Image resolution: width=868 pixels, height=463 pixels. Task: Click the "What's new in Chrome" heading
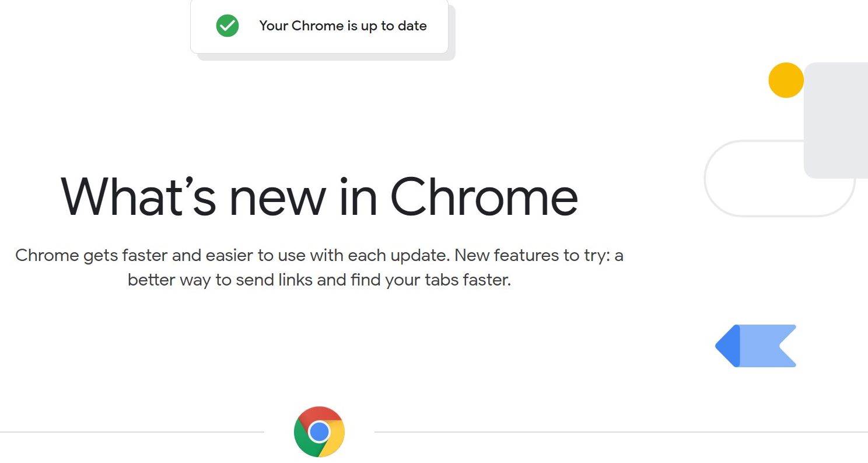coord(319,195)
